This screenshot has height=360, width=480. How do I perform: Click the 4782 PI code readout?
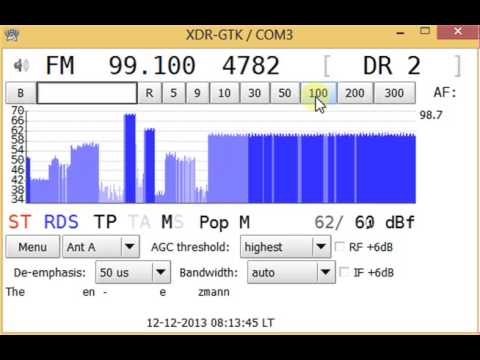coord(251,66)
